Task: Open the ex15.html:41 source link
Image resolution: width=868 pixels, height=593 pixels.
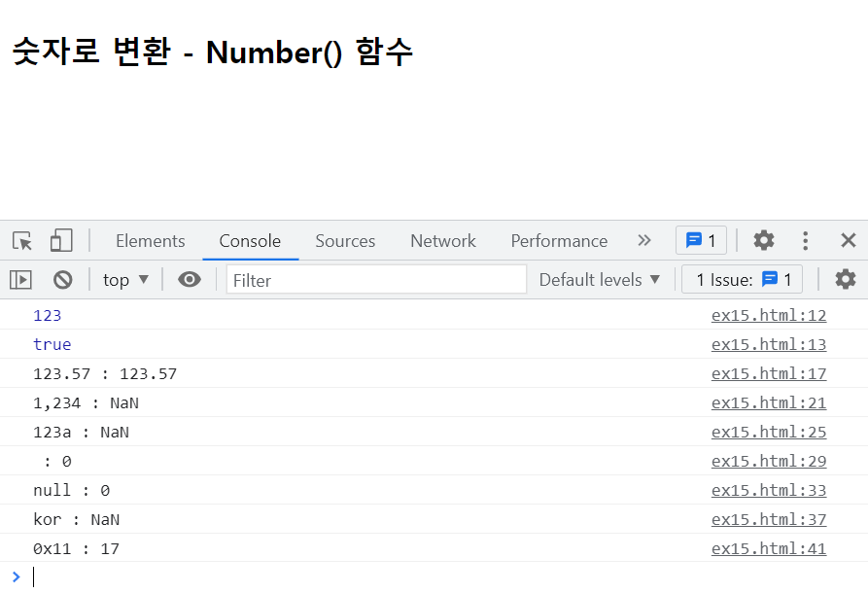Action: click(768, 548)
